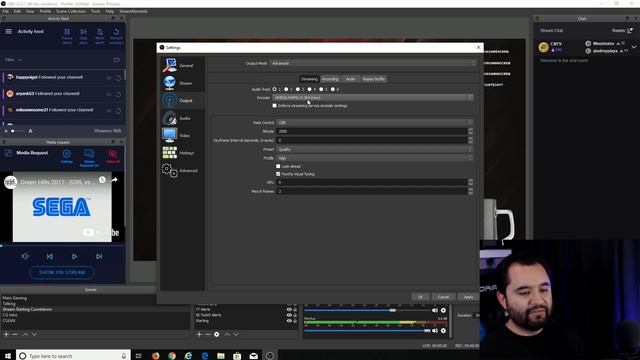Enable Look-ahead checkbox
640x360 pixels.
click(x=278, y=166)
